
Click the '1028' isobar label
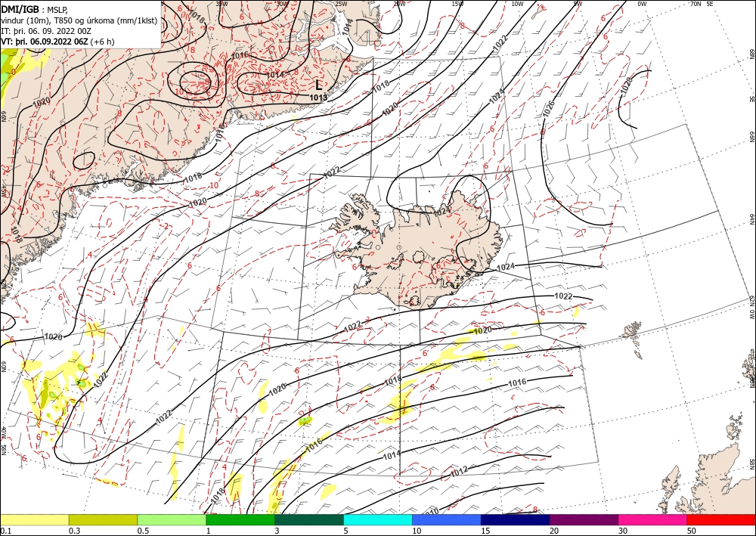[626, 85]
